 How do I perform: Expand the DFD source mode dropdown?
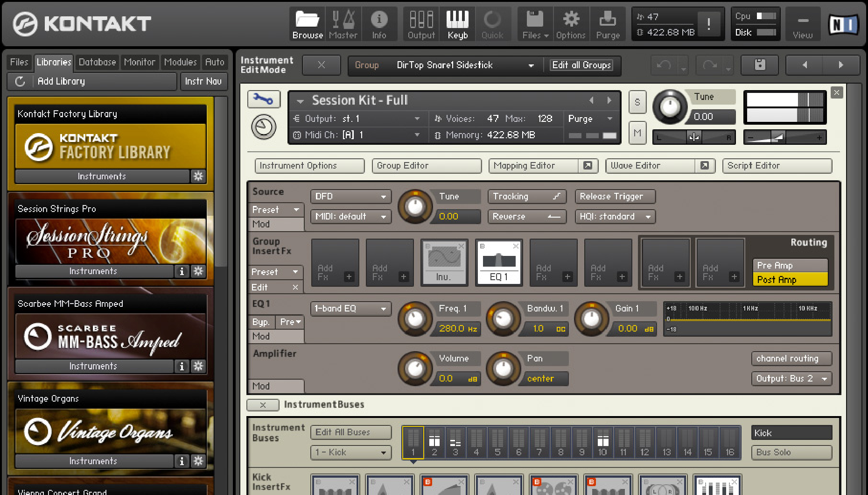(x=351, y=197)
